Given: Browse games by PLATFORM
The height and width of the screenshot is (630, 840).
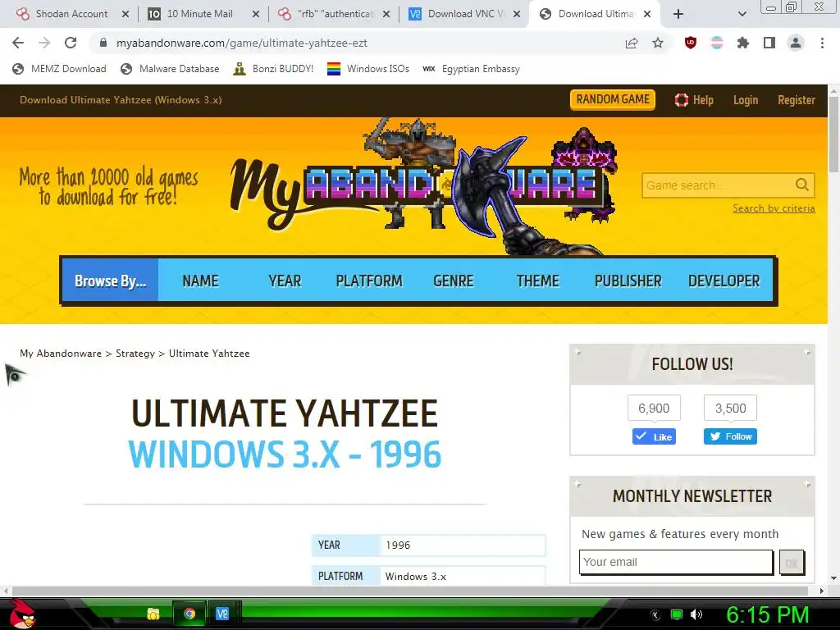Looking at the screenshot, I should tap(368, 281).
